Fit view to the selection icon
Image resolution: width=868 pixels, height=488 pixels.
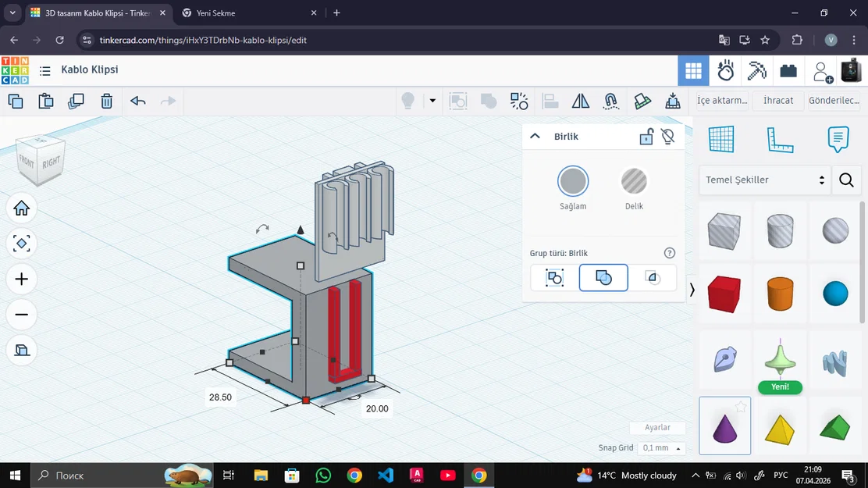point(22,244)
